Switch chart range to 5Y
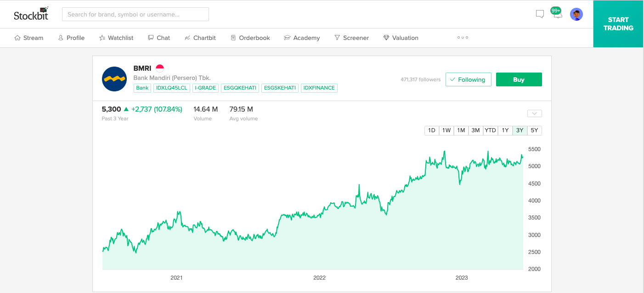Screen dimensions: 644x293 tap(535, 130)
